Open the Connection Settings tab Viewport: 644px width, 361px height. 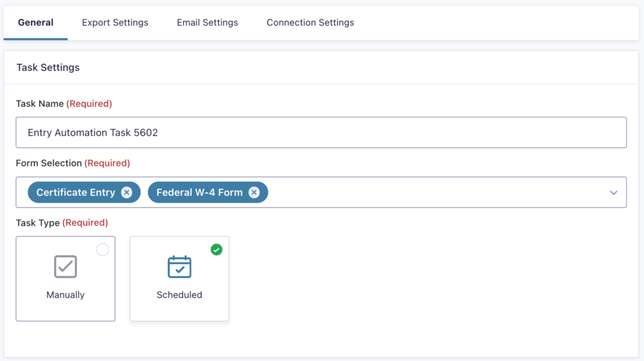[x=310, y=23]
